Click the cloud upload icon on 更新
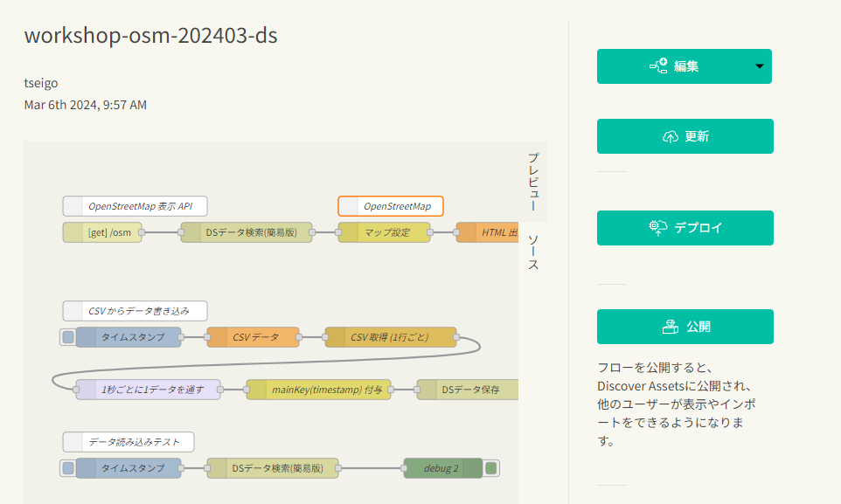Image resolution: width=841 pixels, height=504 pixels. pyautogui.click(x=671, y=137)
